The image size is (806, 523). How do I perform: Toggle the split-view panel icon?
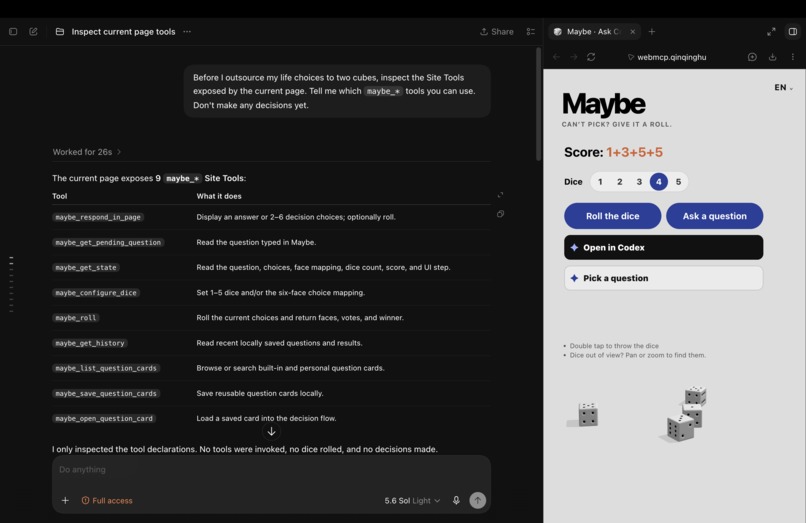click(x=793, y=31)
